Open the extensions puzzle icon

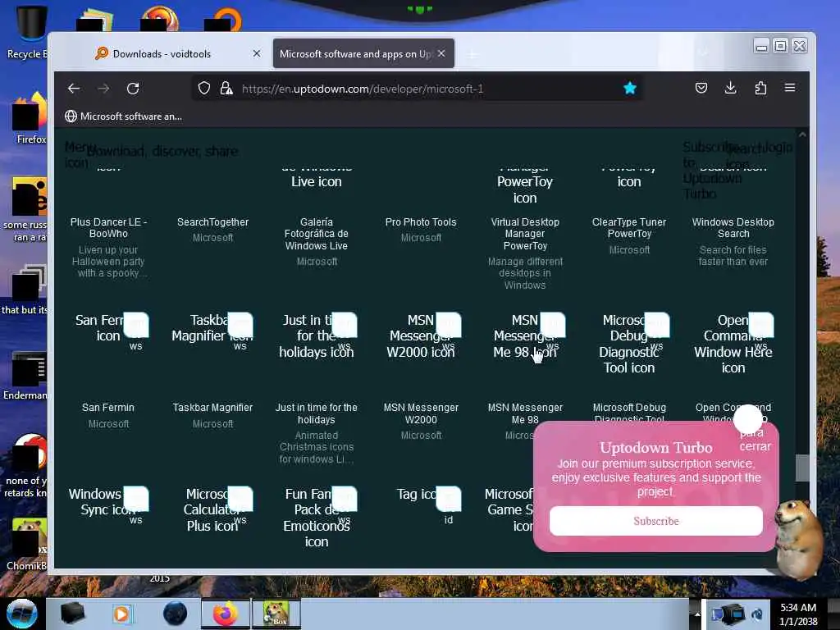760,88
